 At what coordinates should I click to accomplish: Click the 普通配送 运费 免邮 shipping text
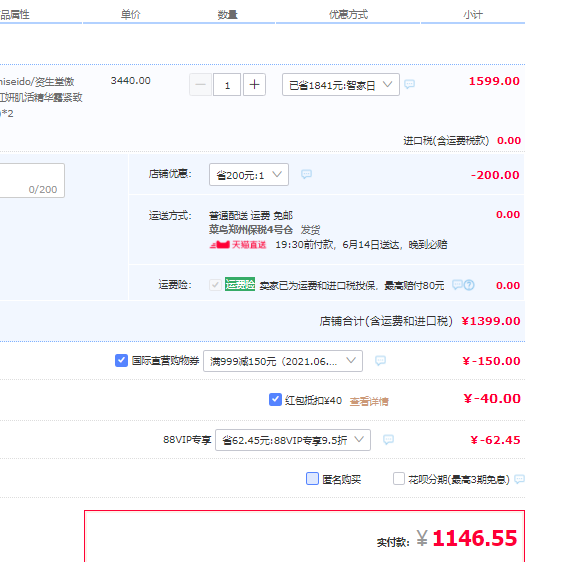coord(251,215)
